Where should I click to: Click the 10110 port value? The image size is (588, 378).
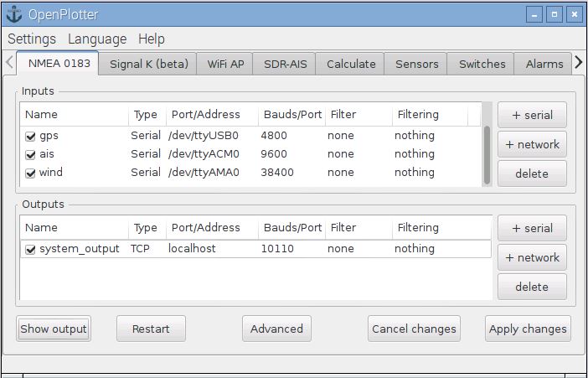[277, 248]
